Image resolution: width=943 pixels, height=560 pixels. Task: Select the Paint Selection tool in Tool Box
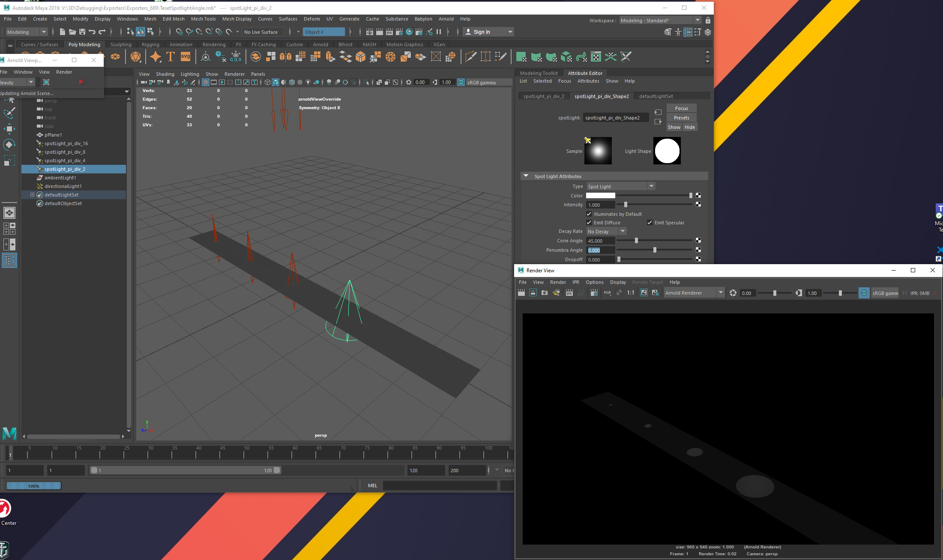[x=9, y=113]
